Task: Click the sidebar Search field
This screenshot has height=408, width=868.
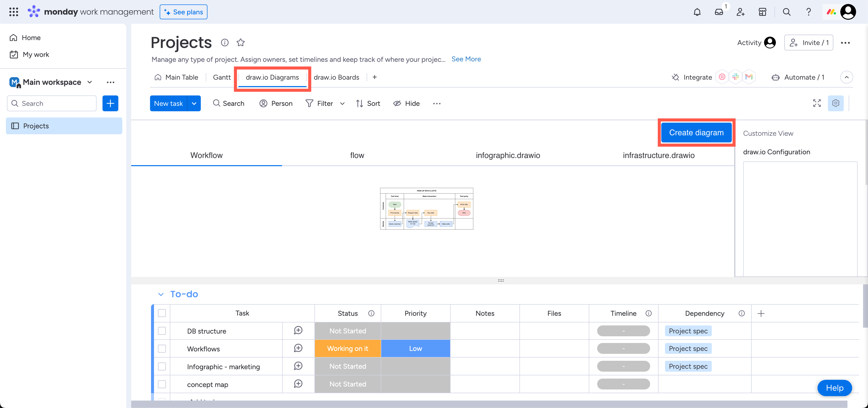Action: click(51, 103)
